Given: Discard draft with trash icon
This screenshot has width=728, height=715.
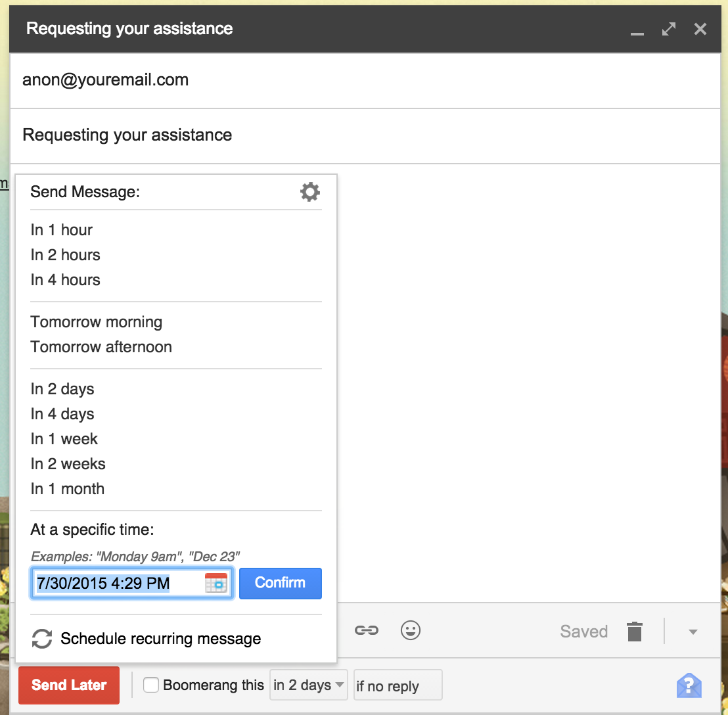Looking at the screenshot, I should pyautogui.click(x=634, y=632).
